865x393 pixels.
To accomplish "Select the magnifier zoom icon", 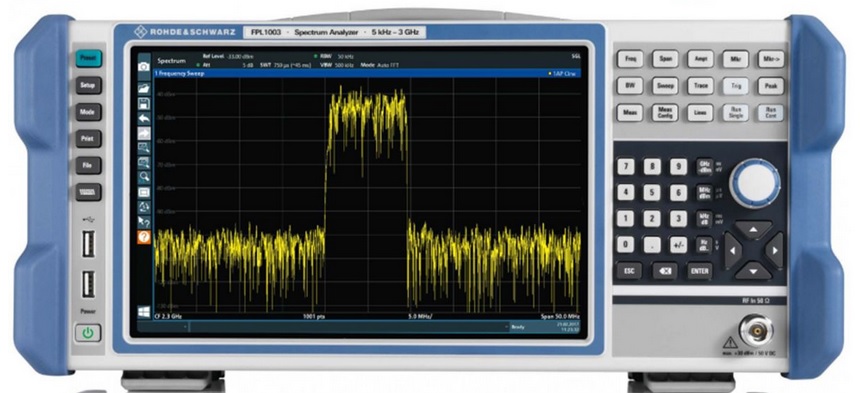I will (144, 177).
